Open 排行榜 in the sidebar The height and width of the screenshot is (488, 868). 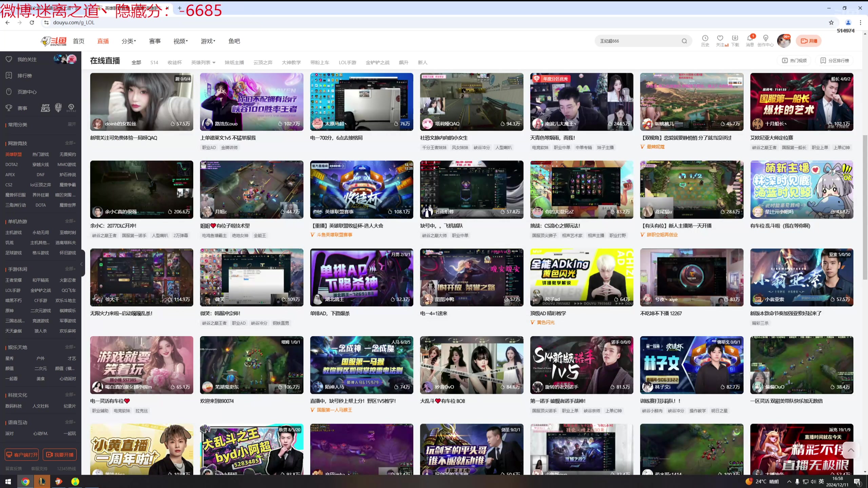[x=24, y=76]
